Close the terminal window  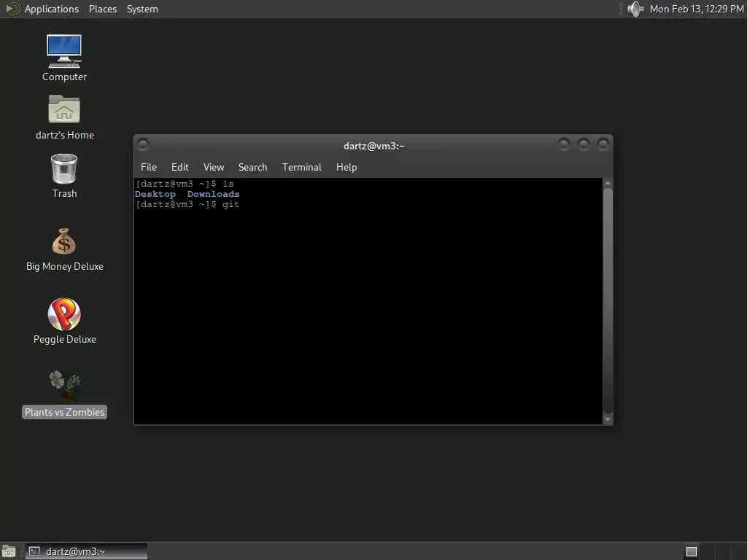tap(603, 144)
